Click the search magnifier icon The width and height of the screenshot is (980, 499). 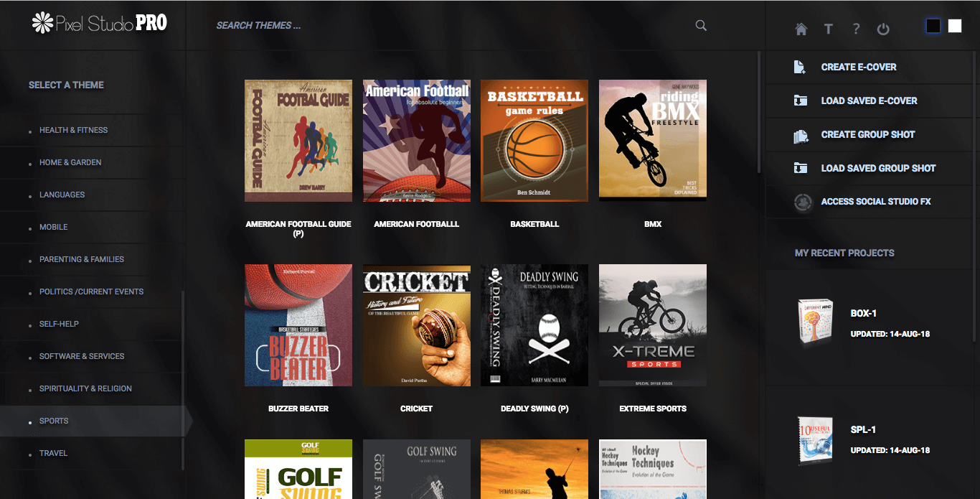point(701,25)
